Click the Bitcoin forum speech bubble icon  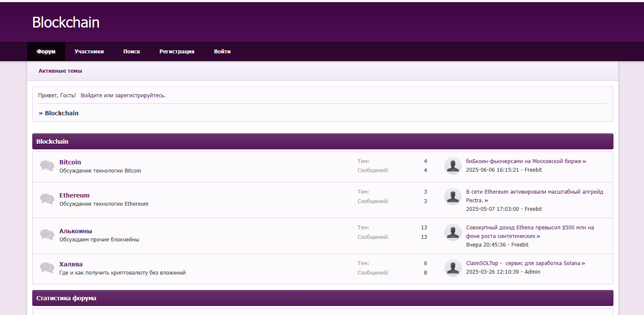pyautogui.click(x=47, y=166)
